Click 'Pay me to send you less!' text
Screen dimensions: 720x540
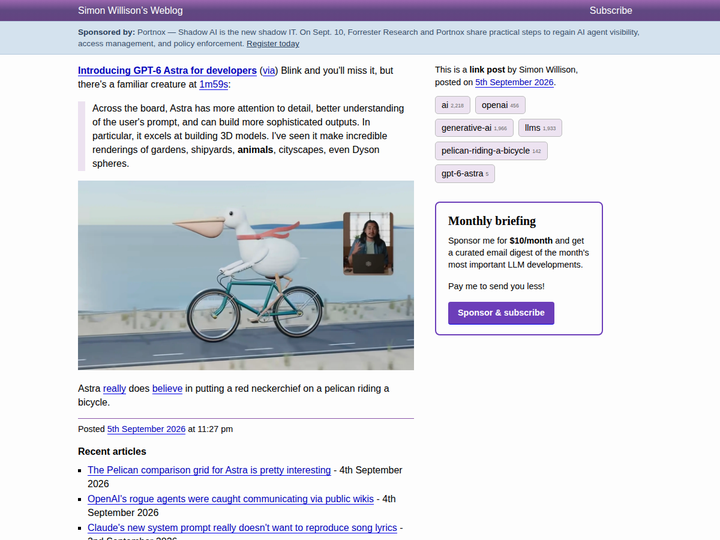[496, 287]
